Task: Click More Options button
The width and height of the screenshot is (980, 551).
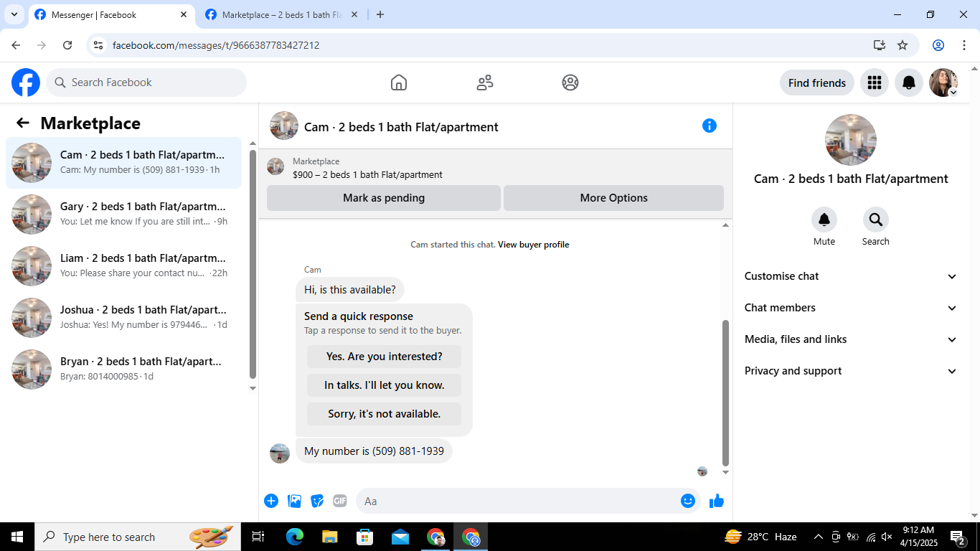Action: click(613, 198)
